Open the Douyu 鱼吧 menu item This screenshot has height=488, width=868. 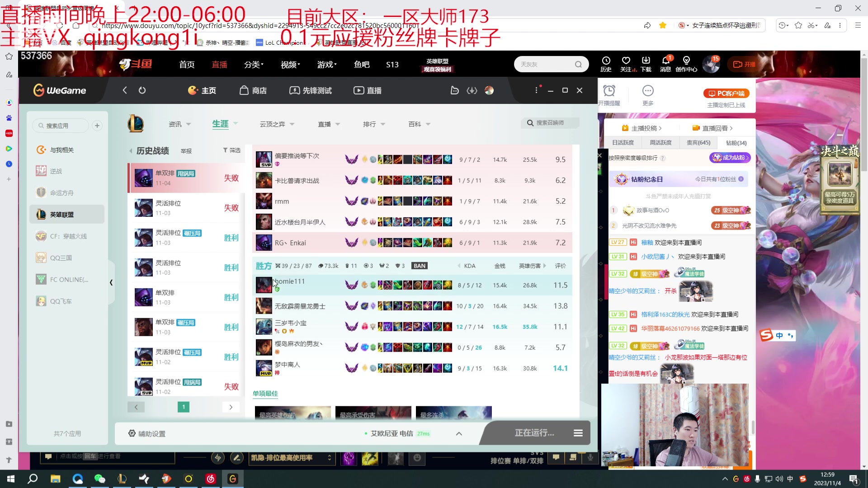click(x=362, y=65)
